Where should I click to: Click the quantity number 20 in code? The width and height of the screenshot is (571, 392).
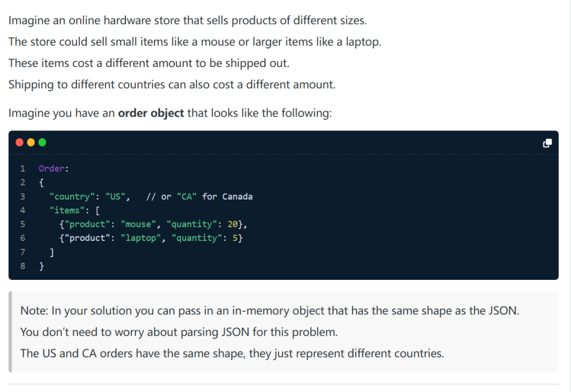click(233, 224)
